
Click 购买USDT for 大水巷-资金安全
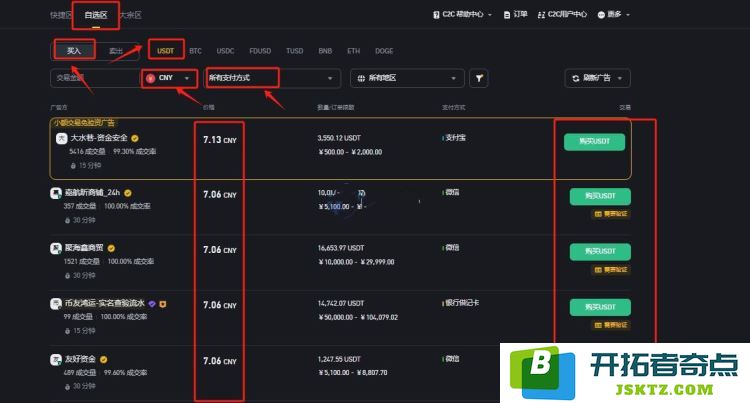point(595,142)
